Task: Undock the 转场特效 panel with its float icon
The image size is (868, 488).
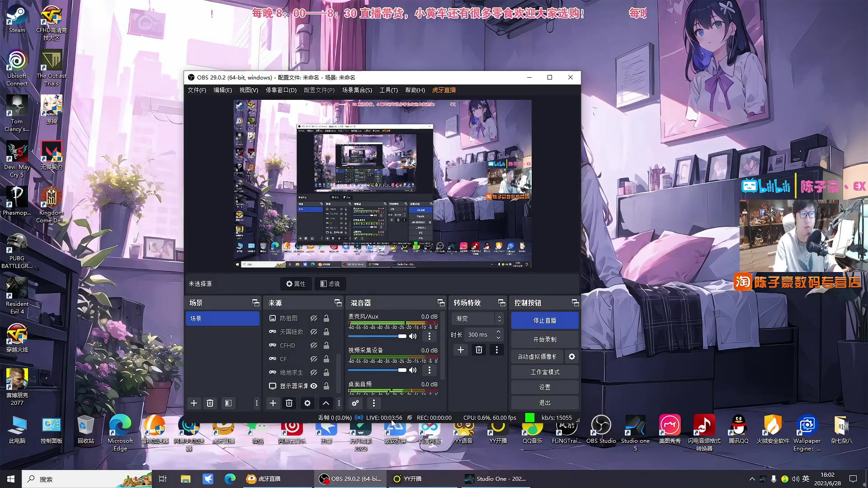Action: pos(501,303)
